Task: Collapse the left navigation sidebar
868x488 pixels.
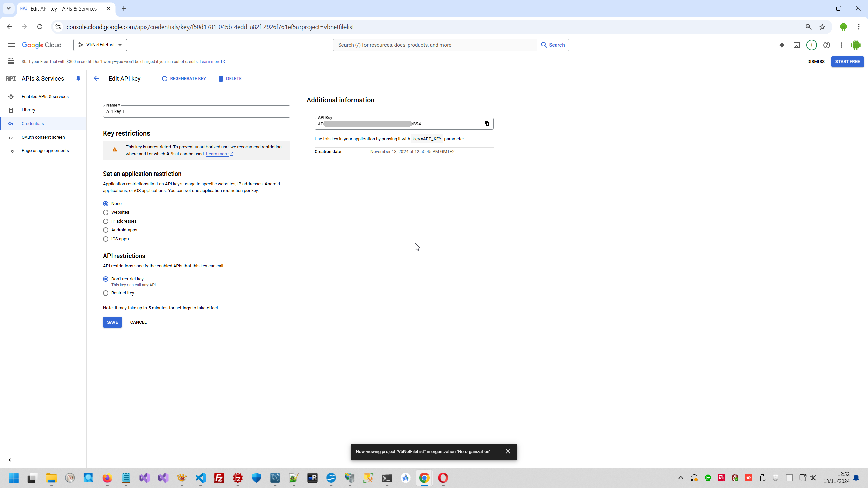Action: (11, 460)
